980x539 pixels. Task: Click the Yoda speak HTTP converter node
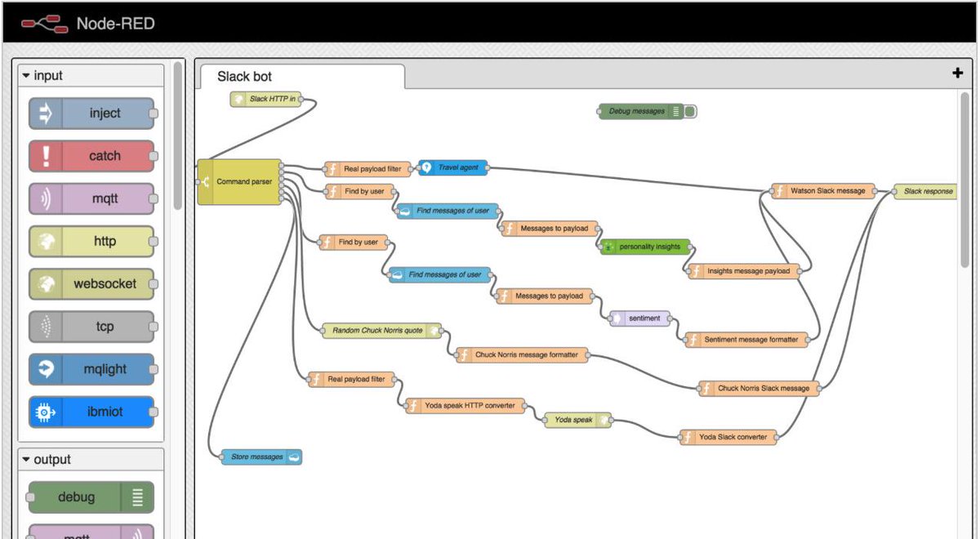click(465, 404)
